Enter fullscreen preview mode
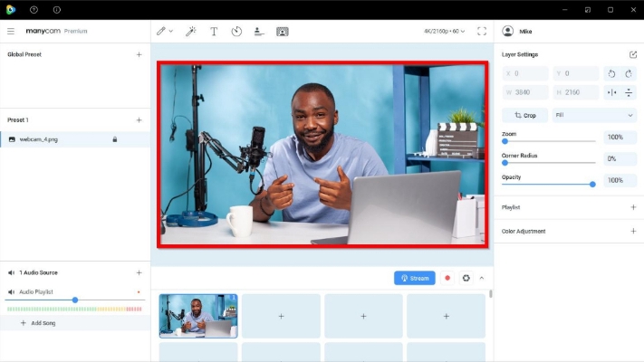644x362 pixels. (482, 31)
